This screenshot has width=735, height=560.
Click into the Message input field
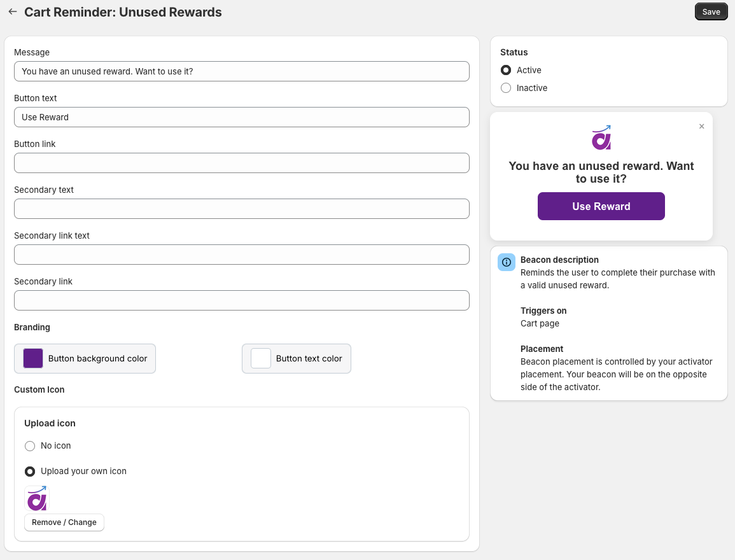pyautogui.click(x=241, y=71)
